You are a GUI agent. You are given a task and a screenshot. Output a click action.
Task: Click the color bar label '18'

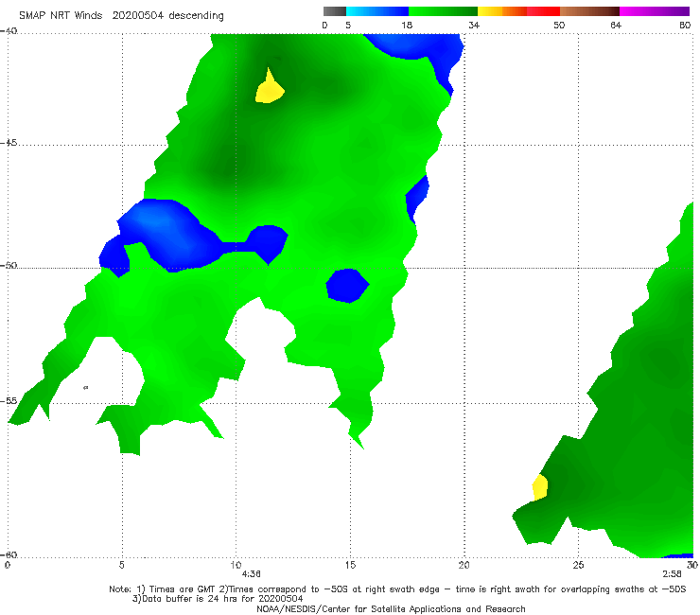click(407, 26)
